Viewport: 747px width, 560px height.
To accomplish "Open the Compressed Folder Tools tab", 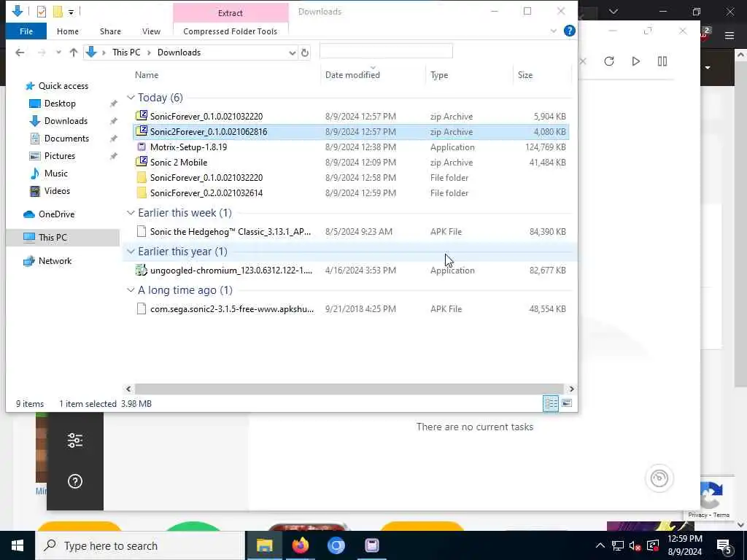I will (230, 31).
